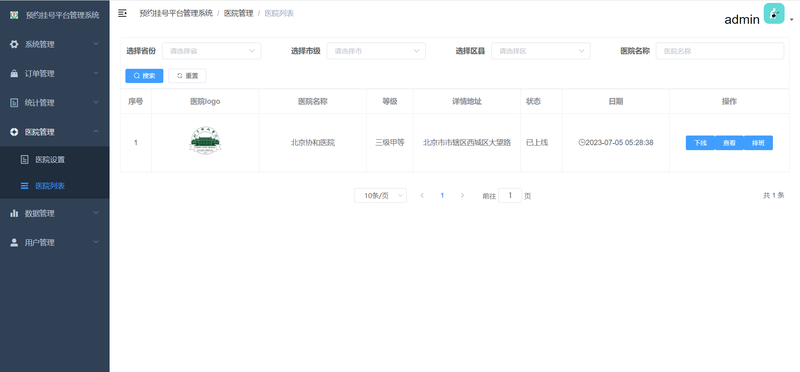Toggle the sidebar collapse hamburger icon

(x=122, y=13)
